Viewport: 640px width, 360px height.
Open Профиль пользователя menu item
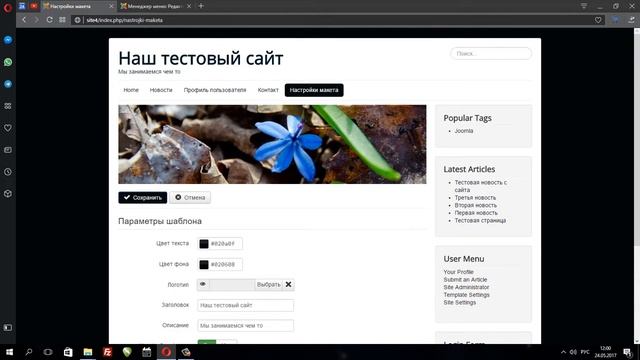215,90
